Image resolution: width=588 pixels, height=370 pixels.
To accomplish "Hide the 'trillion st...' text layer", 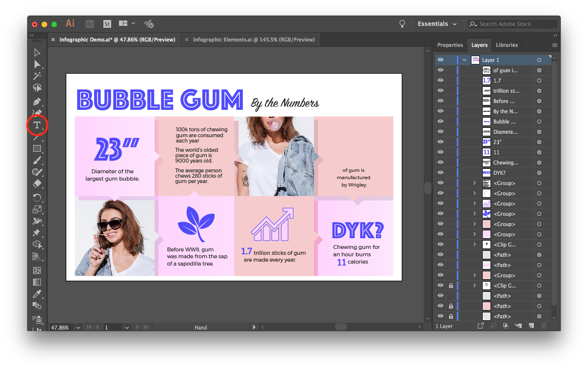I will pyautogui.click(x=440, y=91).
